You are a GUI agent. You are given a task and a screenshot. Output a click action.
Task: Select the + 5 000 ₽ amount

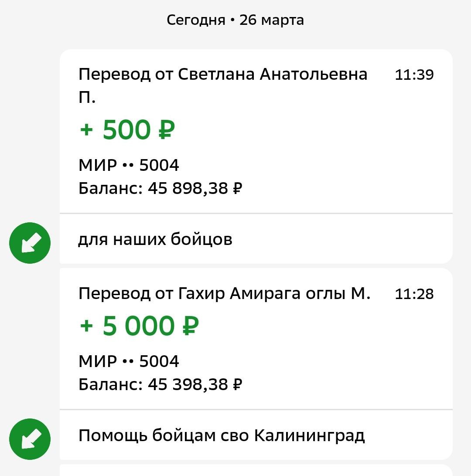[x=139, y=326]
